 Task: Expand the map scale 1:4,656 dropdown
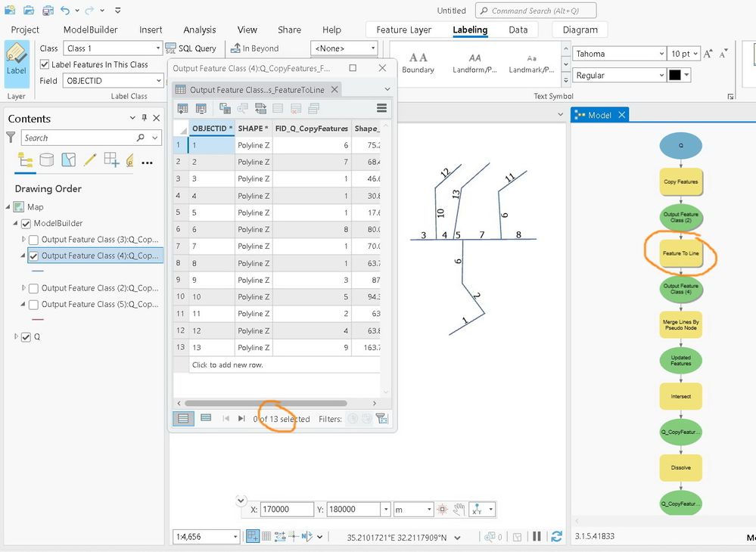pos(207,537)
